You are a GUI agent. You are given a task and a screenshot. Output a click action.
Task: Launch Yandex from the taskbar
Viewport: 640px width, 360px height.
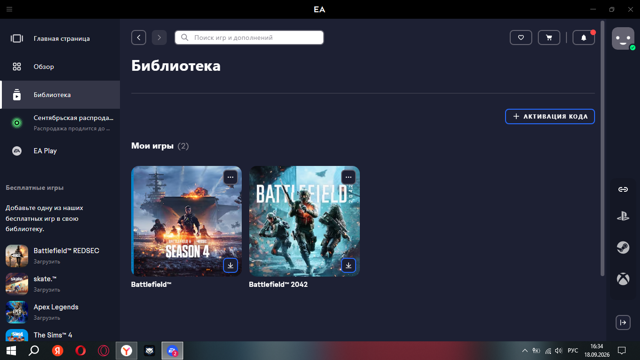[x=58, y=351]
